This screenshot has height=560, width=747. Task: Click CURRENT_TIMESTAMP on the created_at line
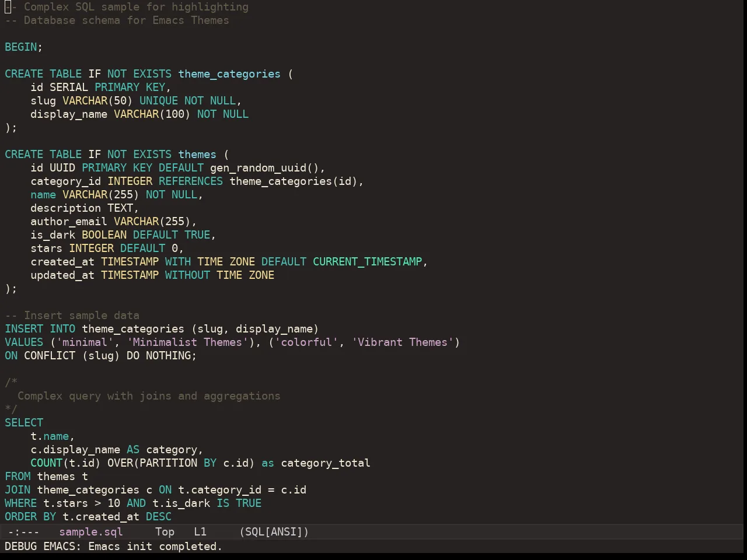[x=367, y=262]
